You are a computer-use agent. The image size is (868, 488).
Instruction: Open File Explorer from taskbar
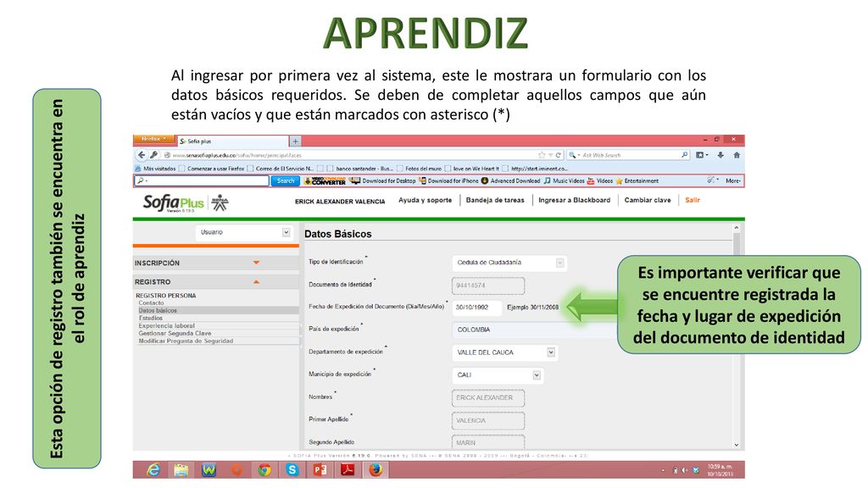click(x=181, y=469)
